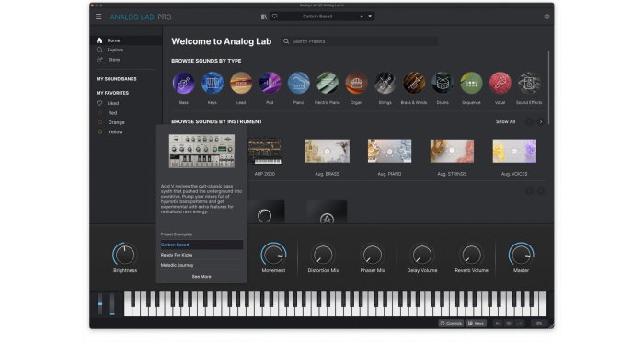Click the pitch bend strip

pyautogui.click(x=99, y=303)
